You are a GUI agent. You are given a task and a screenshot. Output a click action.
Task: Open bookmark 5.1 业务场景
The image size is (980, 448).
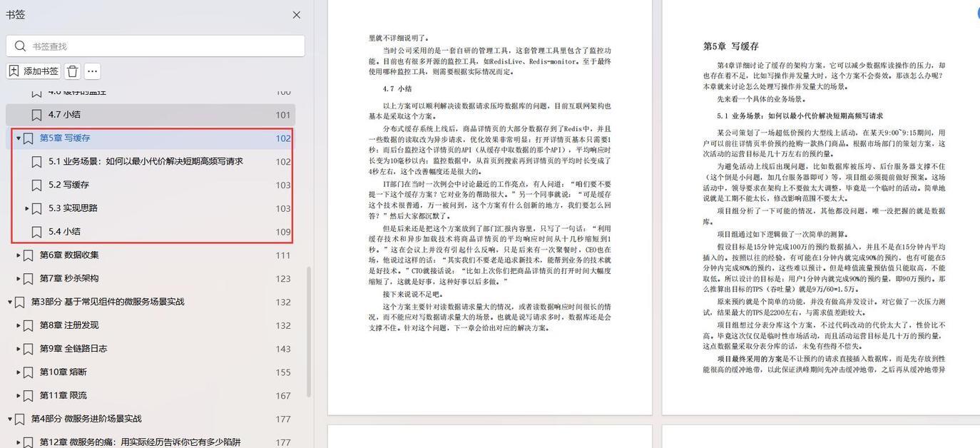coord(146,161)
